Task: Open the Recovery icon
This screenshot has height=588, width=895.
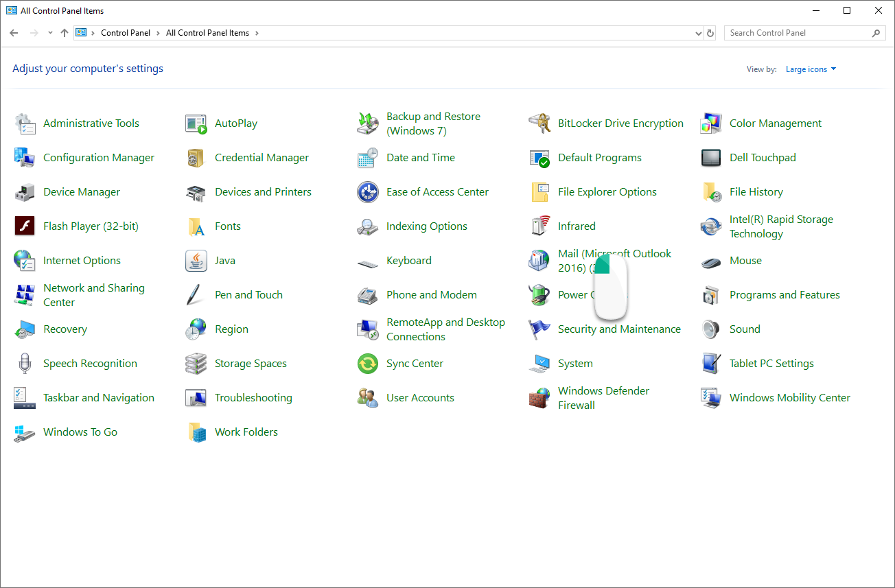Action: point(25,329)
